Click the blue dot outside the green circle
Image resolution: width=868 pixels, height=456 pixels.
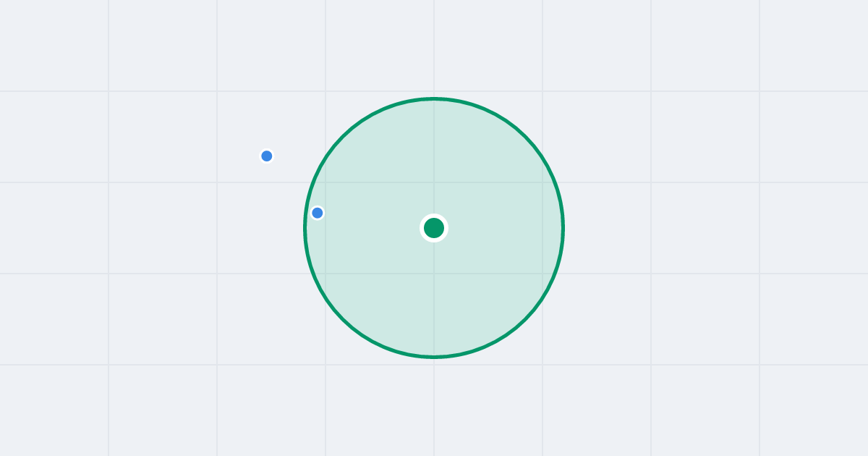[x=267, y=156]
